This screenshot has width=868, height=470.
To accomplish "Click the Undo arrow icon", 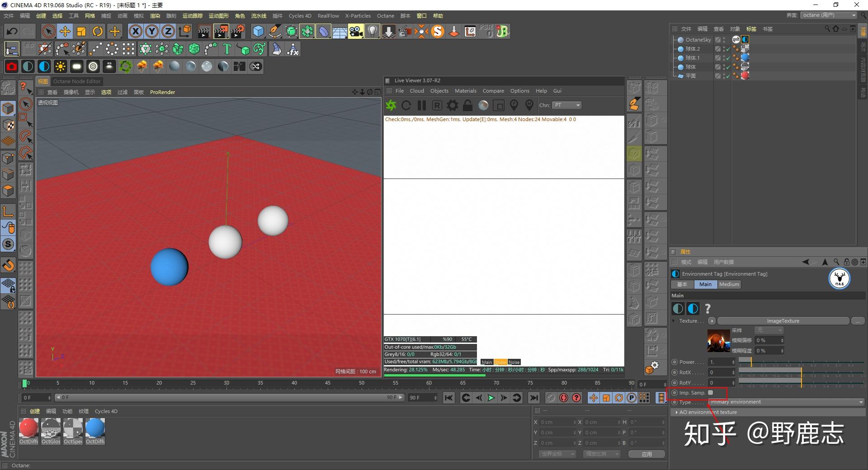I will pyautogui.click(x=12, y=31).
